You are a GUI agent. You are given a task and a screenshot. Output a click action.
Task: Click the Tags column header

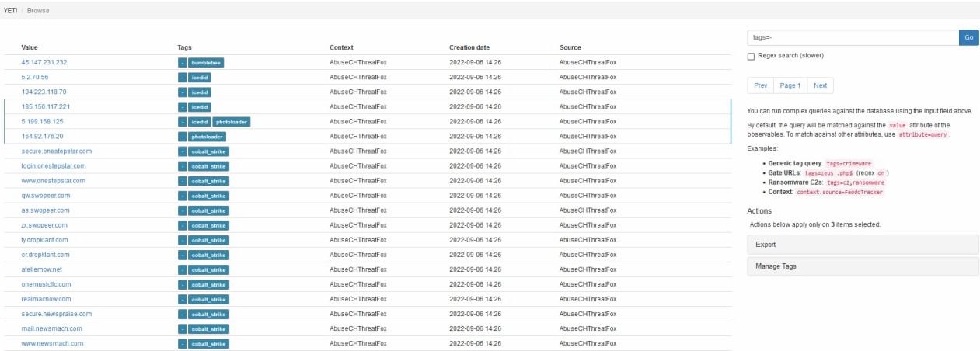(184, 47)
